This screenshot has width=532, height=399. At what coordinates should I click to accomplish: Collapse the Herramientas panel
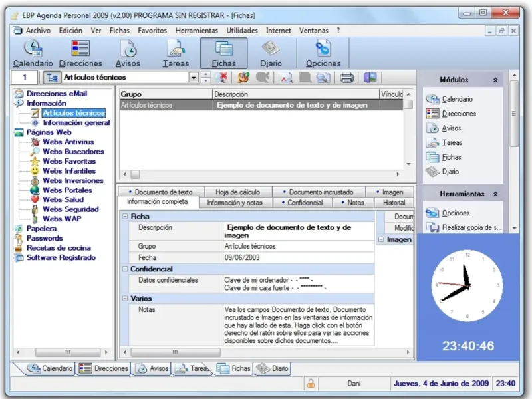[495, 194]
